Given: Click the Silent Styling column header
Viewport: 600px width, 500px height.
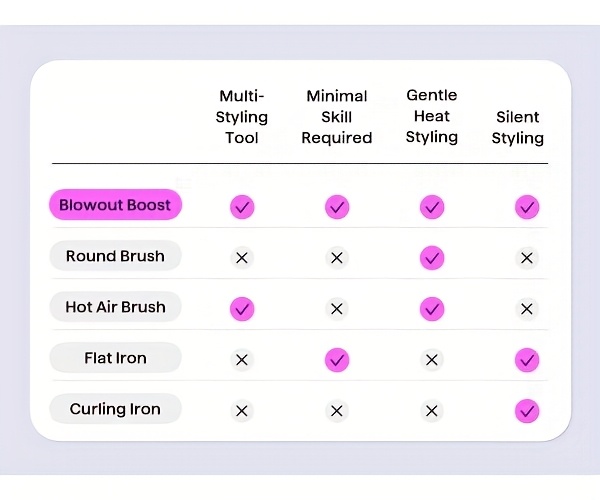Looking at the screenshot, I should [x=517, y=128].
